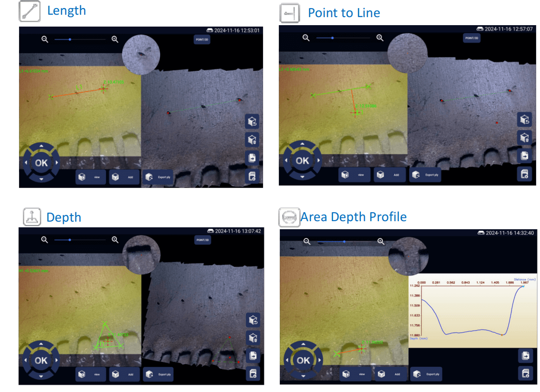Image resolution: width=540 pixels, height=392 pixels.
Task: Click the circular magnifier preview in Length screen
Action: (141, 54)
